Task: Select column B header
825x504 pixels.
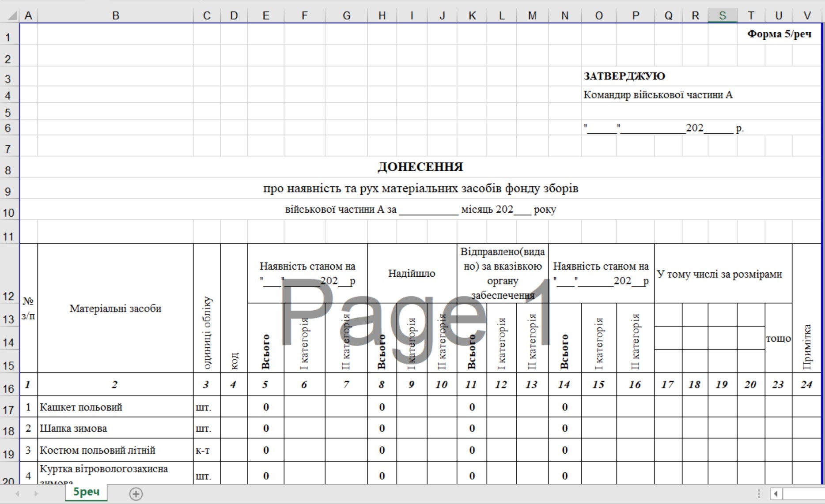Action: (x=115, y=16)
